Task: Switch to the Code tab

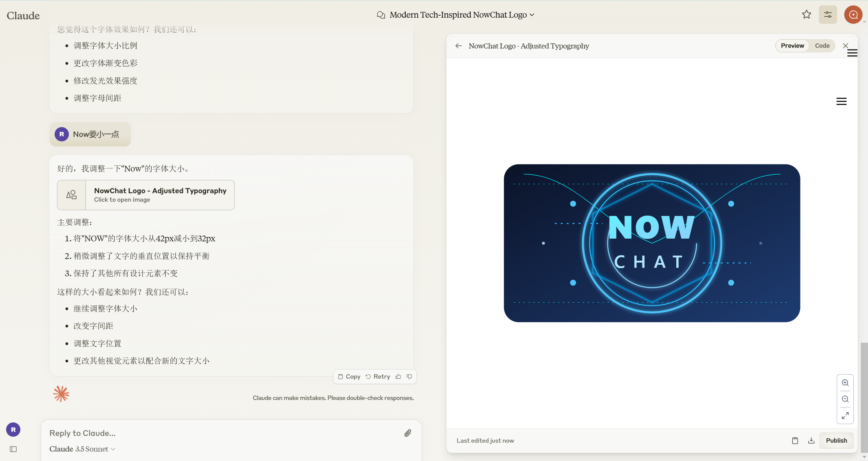Action: click(x=822, y=46)
